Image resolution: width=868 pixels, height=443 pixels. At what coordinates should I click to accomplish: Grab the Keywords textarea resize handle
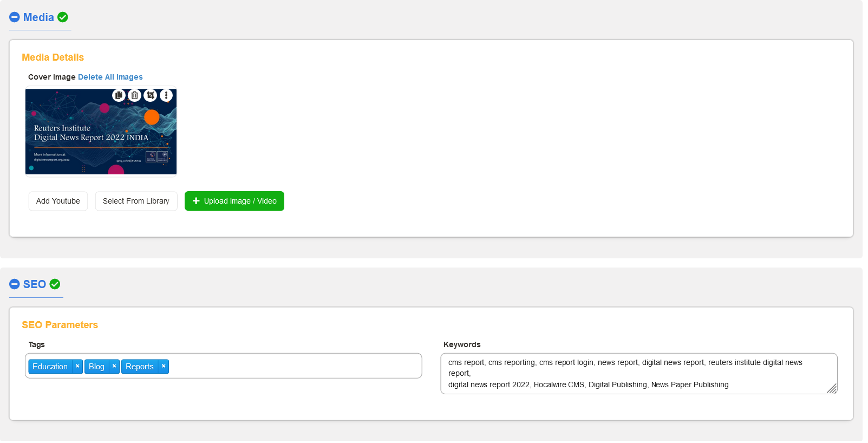click(832, 388)
